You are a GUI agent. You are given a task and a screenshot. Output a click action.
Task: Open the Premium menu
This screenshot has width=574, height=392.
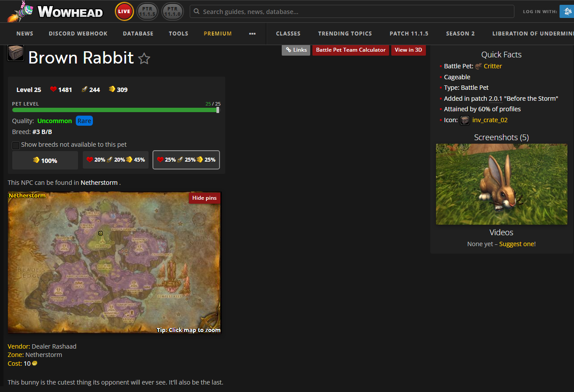[218, 34]
